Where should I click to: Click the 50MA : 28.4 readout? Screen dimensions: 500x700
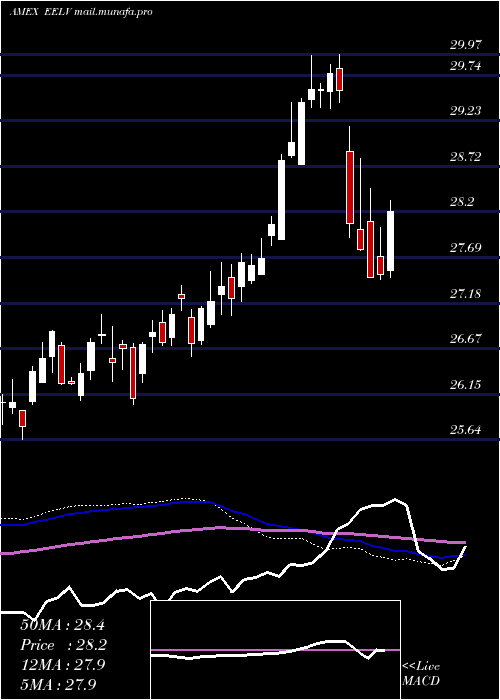[x=62, y=625]
